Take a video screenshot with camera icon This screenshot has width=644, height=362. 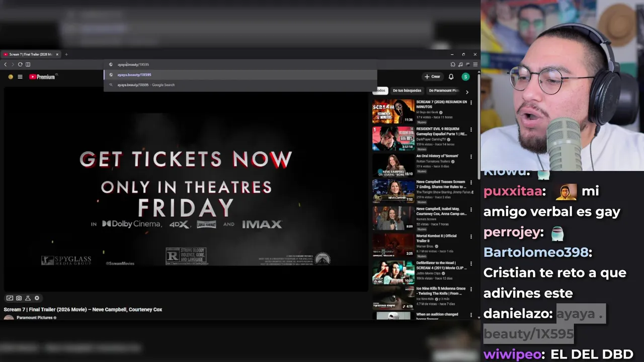(19, 298)
